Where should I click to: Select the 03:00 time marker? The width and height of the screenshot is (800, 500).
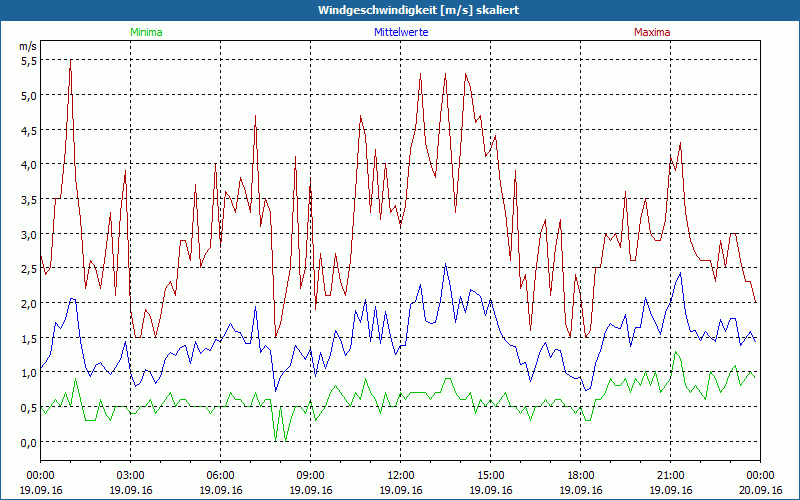click(130, 475)
